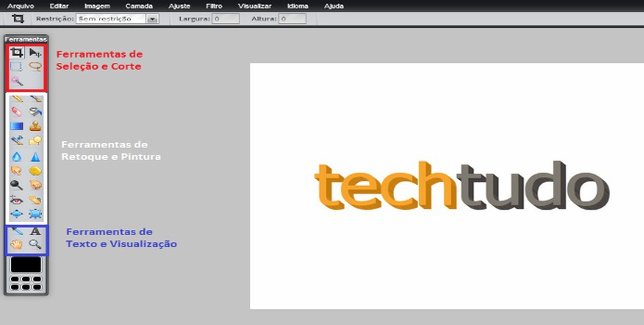Image resolution: width=644 pixels, height=325 pixels.
Task: Choose the yellow Sponge tool
Action: click(x=35, y=171)
